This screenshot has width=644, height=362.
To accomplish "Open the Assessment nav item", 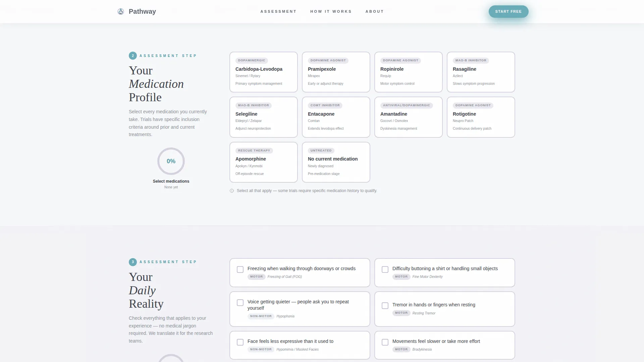I will pyautogui.click(x=278, y=11).
